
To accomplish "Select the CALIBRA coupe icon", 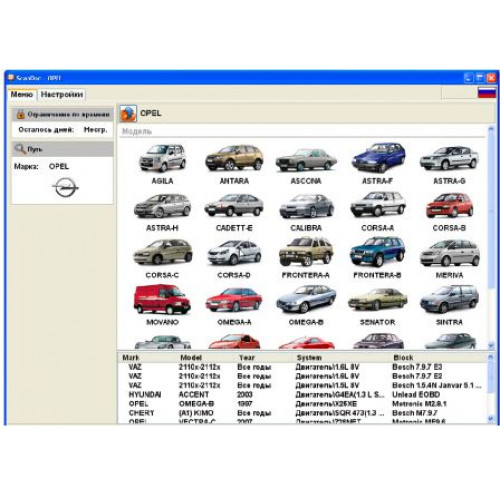I will (x=306, y=206).
